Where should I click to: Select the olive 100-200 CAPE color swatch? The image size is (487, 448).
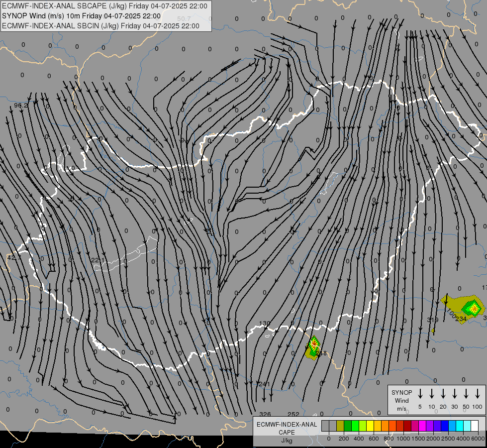tap(340, 426)
